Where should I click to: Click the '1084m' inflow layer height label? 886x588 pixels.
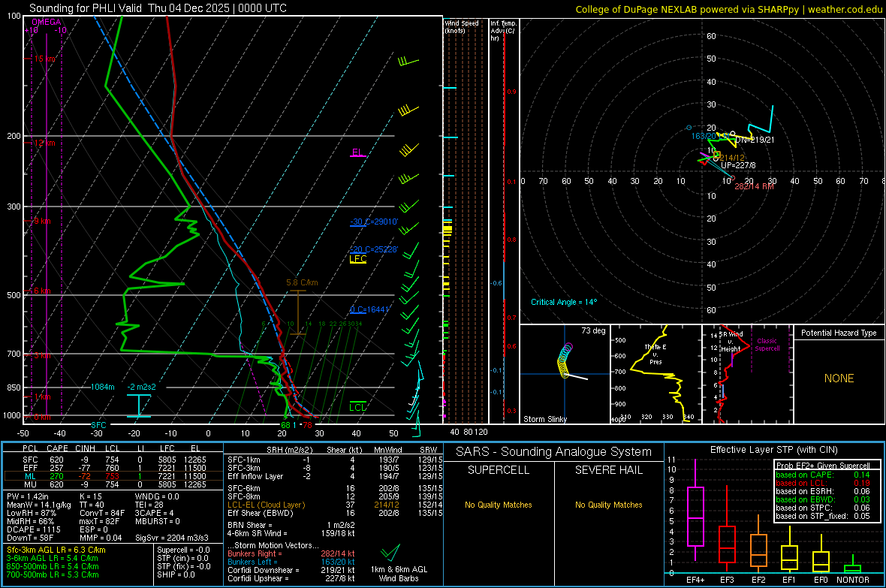(x=102, y=387)
